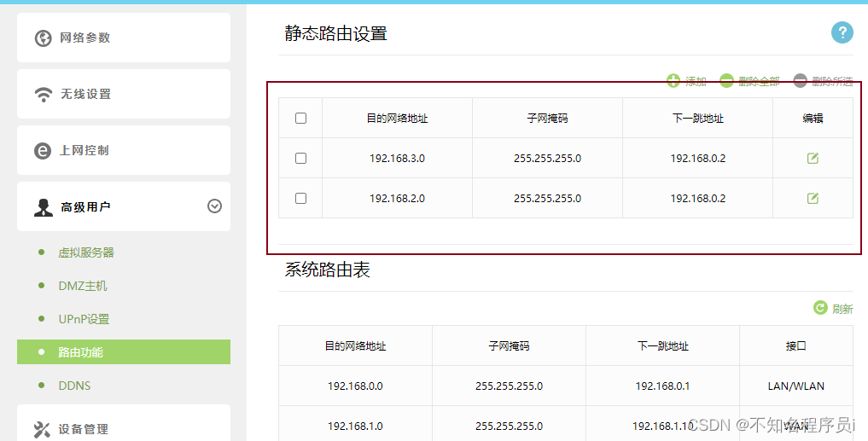
Task: Check the box for route 192.168.3.0
Action: coord(300,159)
